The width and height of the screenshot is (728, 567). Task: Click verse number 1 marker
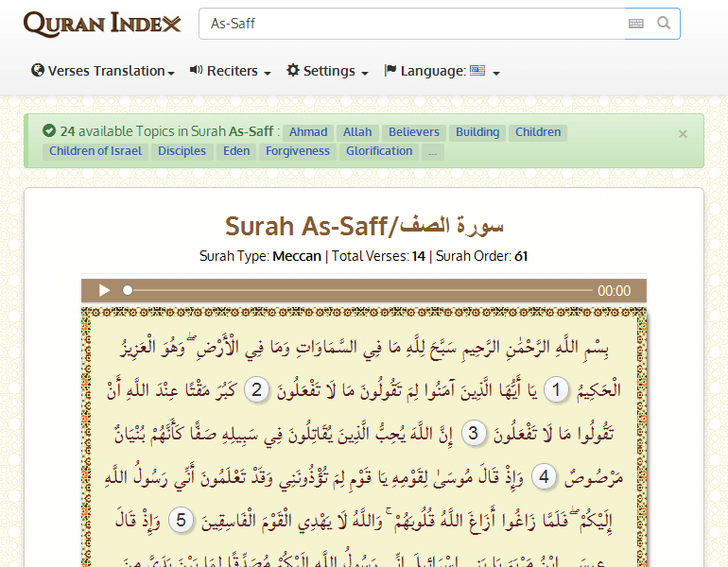558,389
